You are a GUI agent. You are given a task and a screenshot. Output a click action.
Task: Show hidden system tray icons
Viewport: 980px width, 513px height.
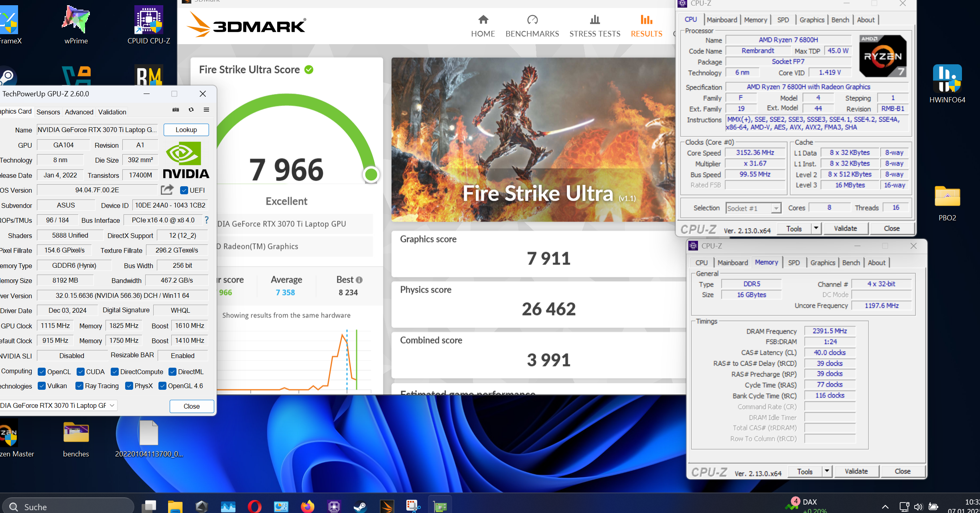[x=885, y=507]
